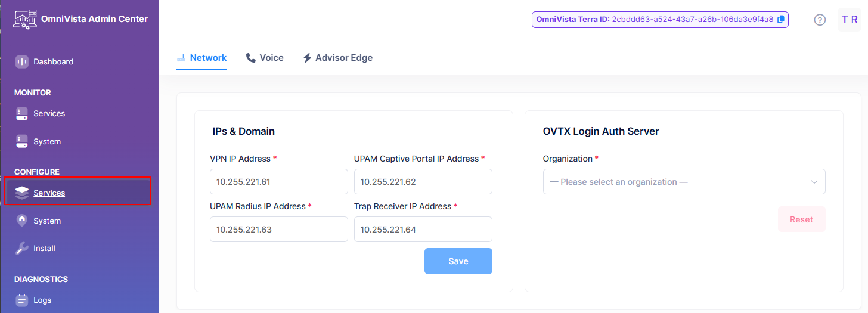Open Logs under DIAGNOSTICS

pyautogui.click(x=79, y=300)
